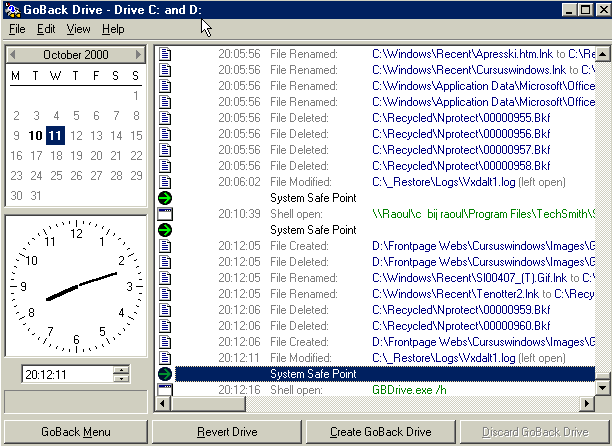Increase time with spinner up arrow
The width and height of the screenshot is (612, 446).
[122, 369]
